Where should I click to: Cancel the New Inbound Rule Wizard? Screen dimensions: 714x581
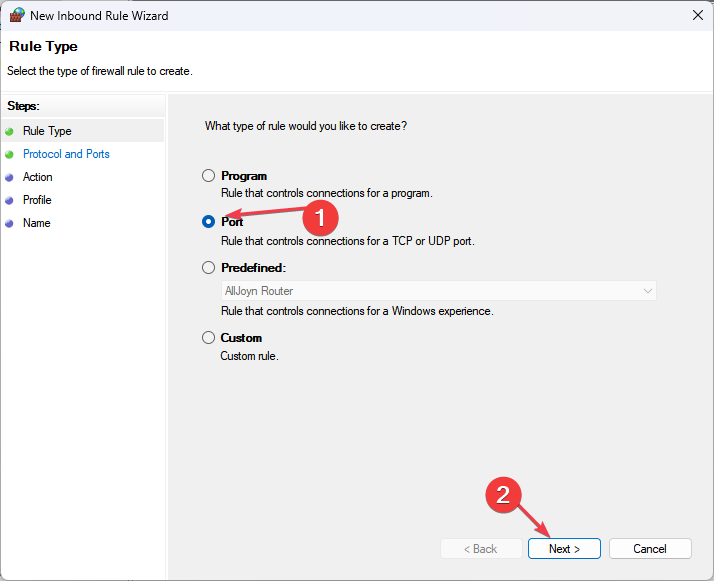point(650,548)
